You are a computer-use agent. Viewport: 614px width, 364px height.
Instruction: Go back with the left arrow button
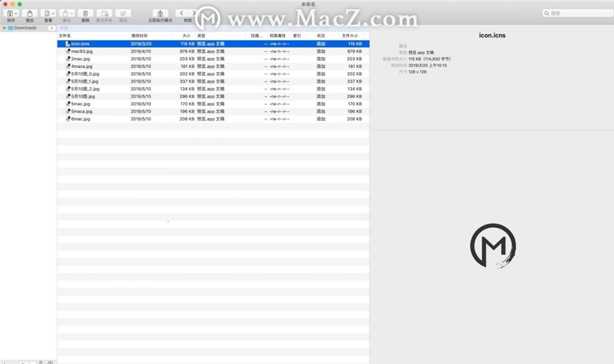pos(182,13)
